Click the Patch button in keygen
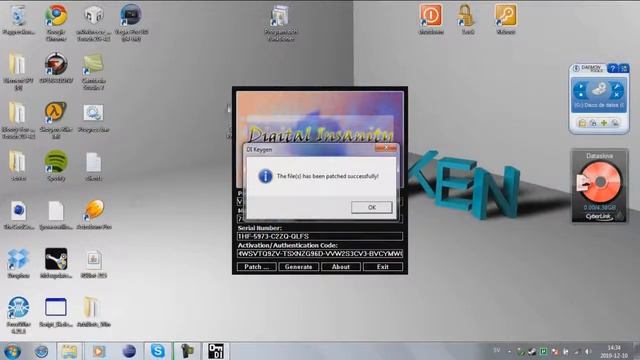640x360 pixels. (256, 267)
